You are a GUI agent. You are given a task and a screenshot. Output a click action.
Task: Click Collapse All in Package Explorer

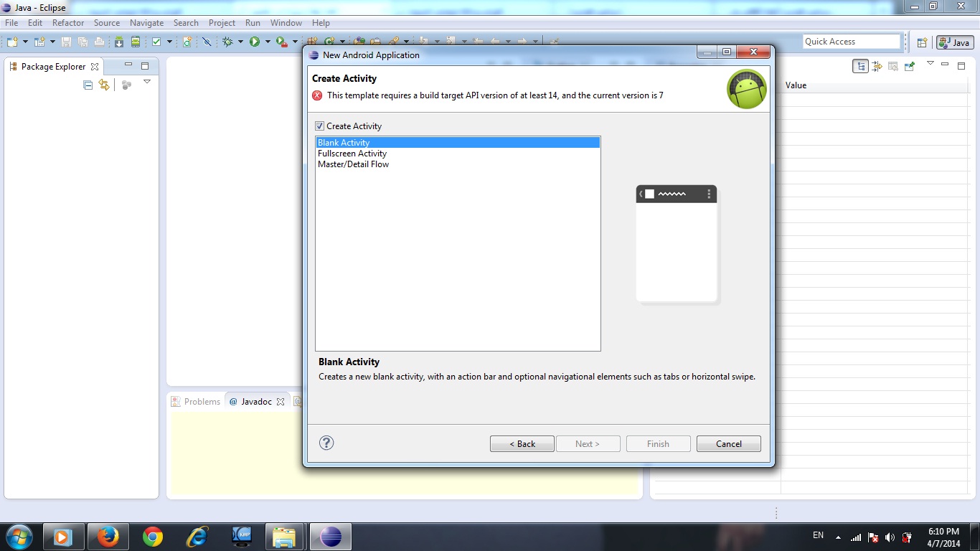(x=88, y=85)
